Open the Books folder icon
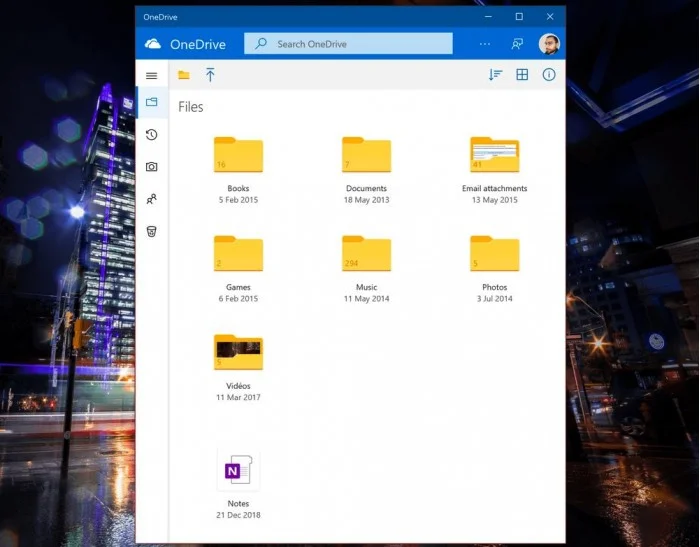Screen dimensions: 700x547 238,154
